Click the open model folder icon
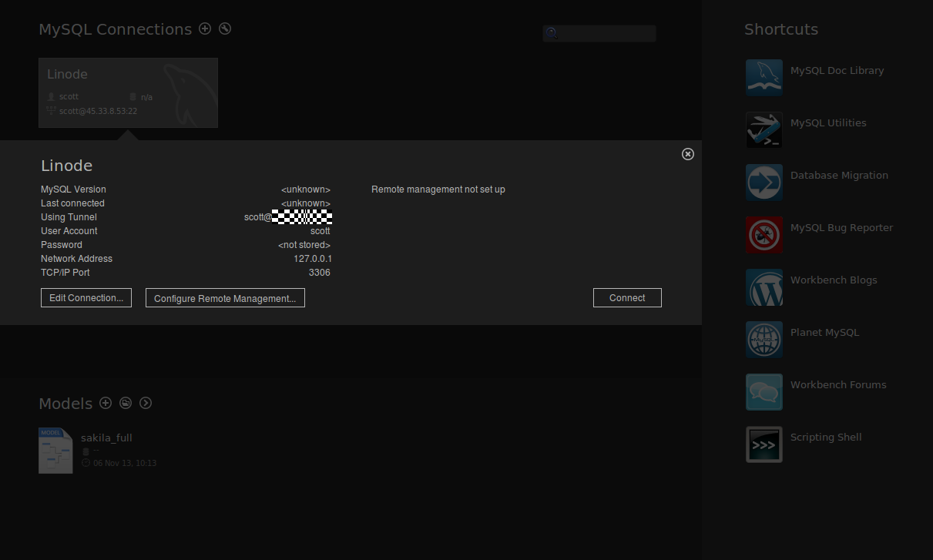The width and height of the screenshot is (933, 560). pos(126,403)
